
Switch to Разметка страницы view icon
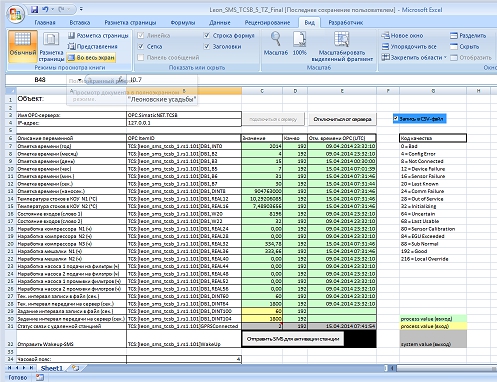click(51, 47)
